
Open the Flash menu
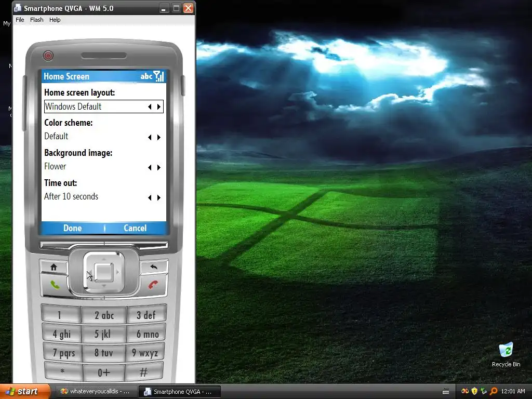tap(37, 20)
